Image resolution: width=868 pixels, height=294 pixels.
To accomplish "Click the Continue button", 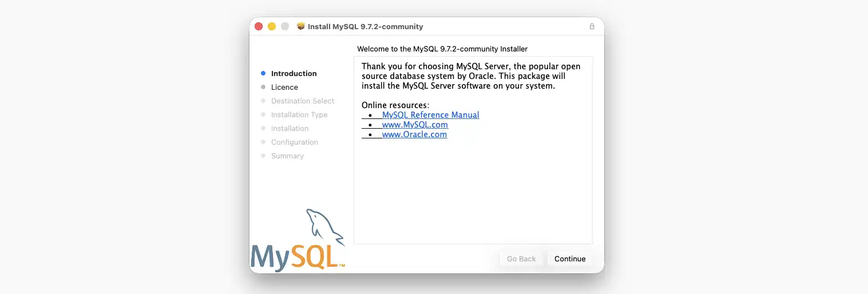I will [570, 259].
